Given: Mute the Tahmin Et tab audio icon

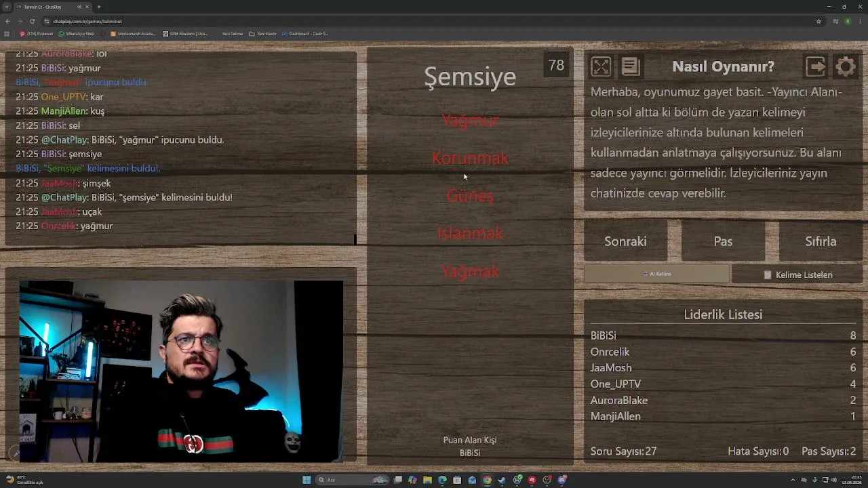Looking at the screenshot, I should [x=79, y=7].
